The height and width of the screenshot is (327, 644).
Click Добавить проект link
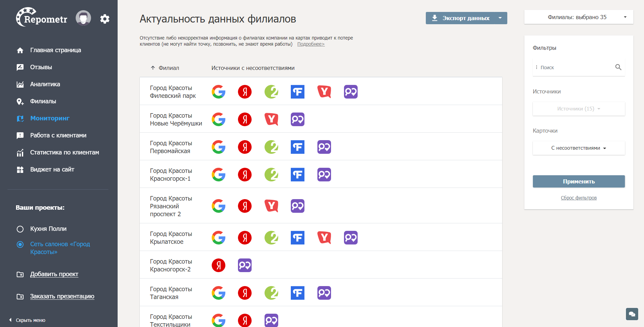click(54, 274)
